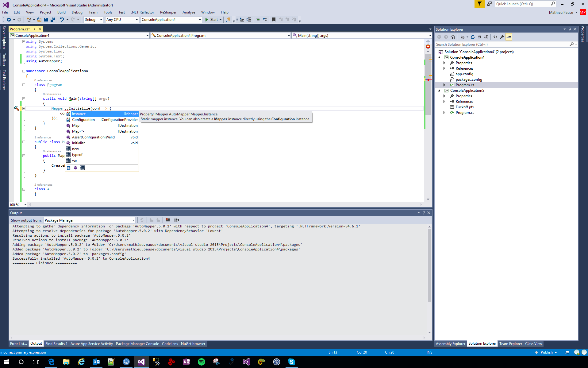Collapse All in Solution Explorer
Viewport: 588px width, 368px height.
tap(479, 37)
